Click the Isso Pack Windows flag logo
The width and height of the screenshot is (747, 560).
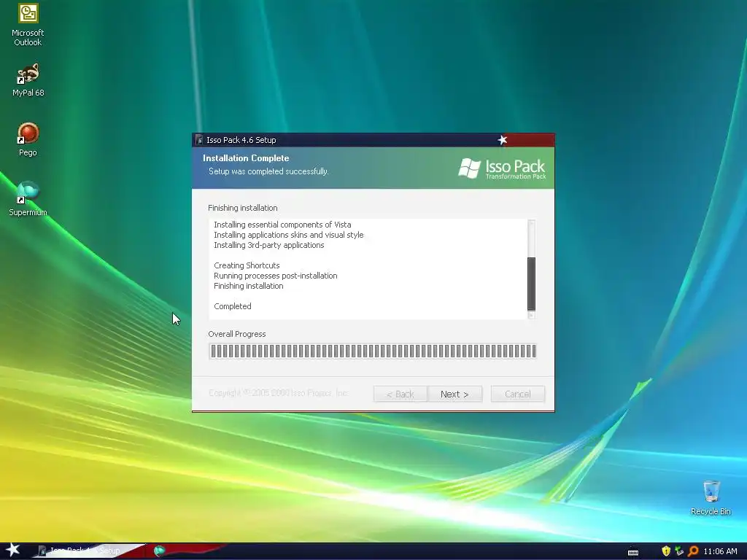coord(470,168)
